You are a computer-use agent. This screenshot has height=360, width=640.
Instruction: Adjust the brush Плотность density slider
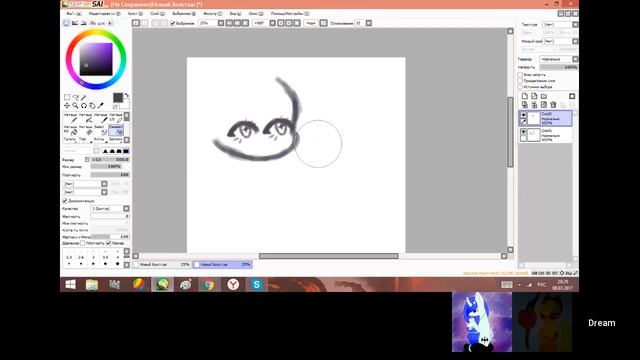click(109, 175)
